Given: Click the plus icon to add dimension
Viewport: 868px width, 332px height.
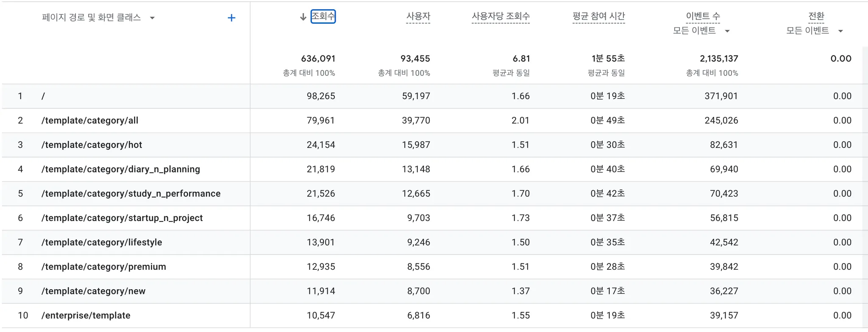Looking at the screenshot, I should point(231,18).
